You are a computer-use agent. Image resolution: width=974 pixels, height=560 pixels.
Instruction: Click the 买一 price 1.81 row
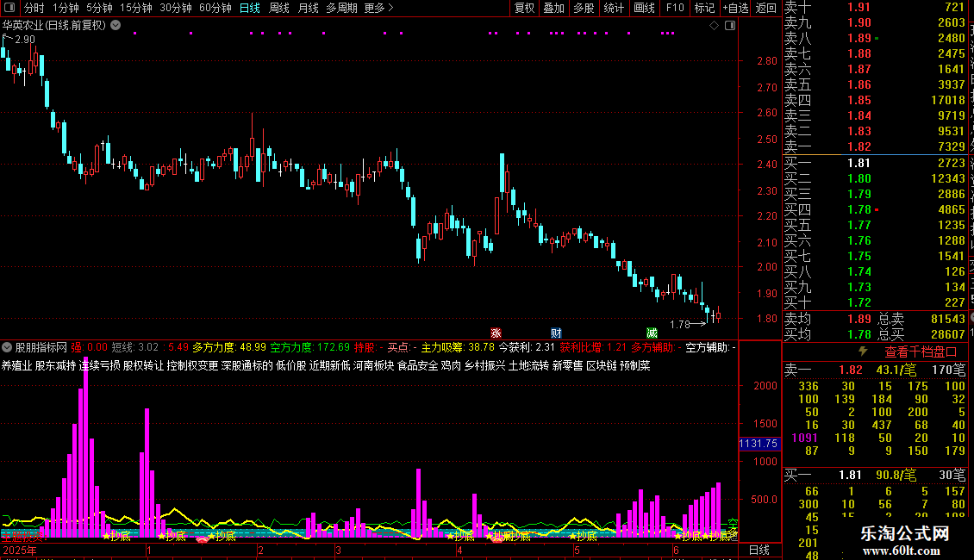pos(875,163)
